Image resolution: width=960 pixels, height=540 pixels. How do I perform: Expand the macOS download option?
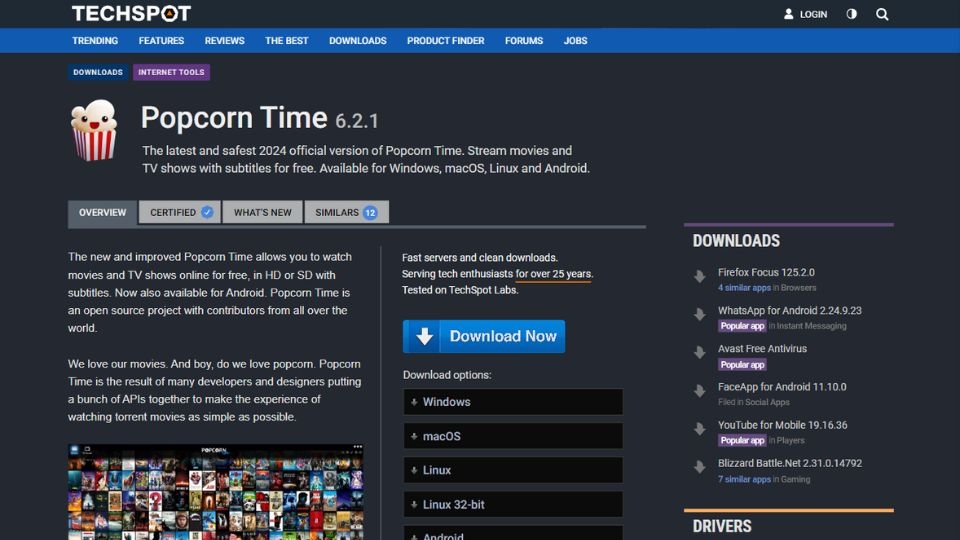(x=513, y=436)
